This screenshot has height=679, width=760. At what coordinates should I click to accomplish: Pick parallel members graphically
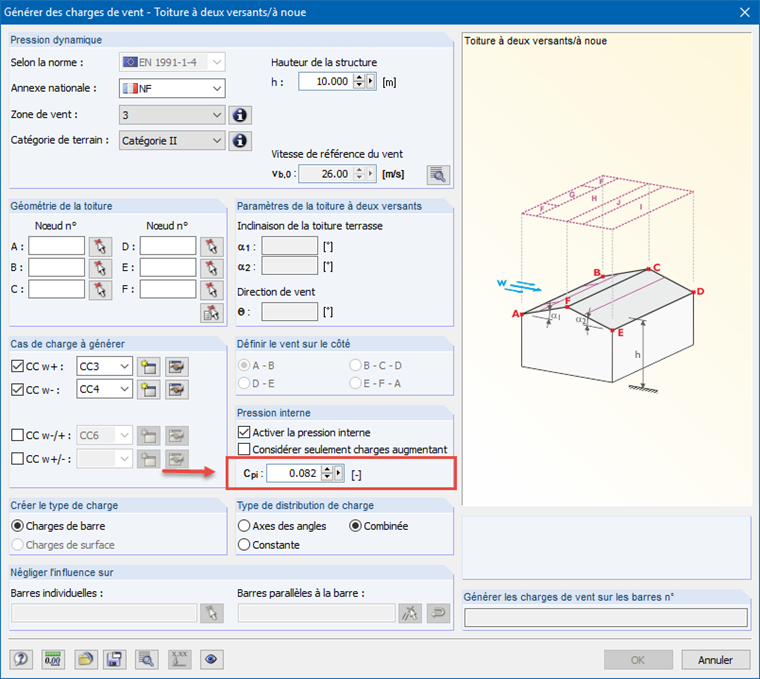tap(410, 614)
